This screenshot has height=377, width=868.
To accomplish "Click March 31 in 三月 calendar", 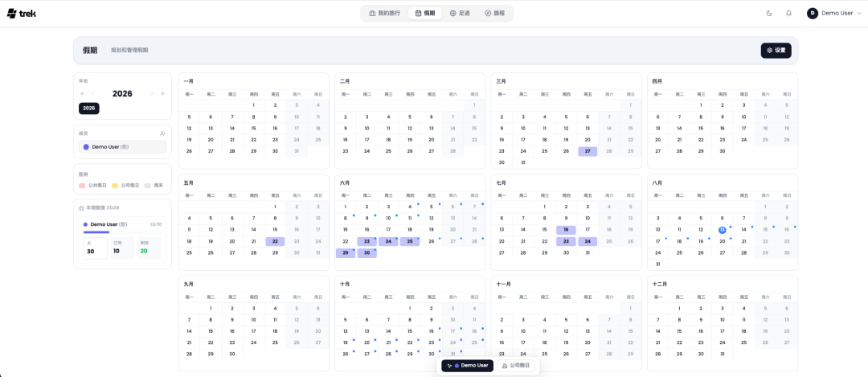I will tap(522, 162).
